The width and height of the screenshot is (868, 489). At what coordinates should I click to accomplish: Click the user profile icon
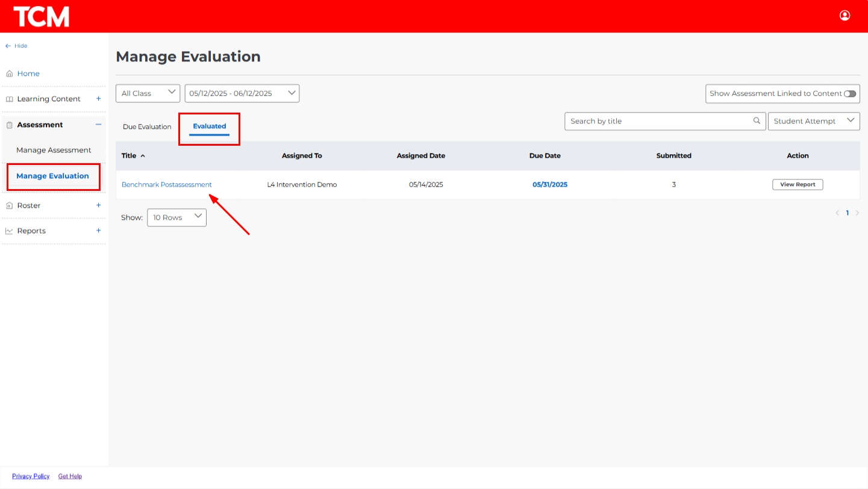pyautogui.click(x=845, y=16)
